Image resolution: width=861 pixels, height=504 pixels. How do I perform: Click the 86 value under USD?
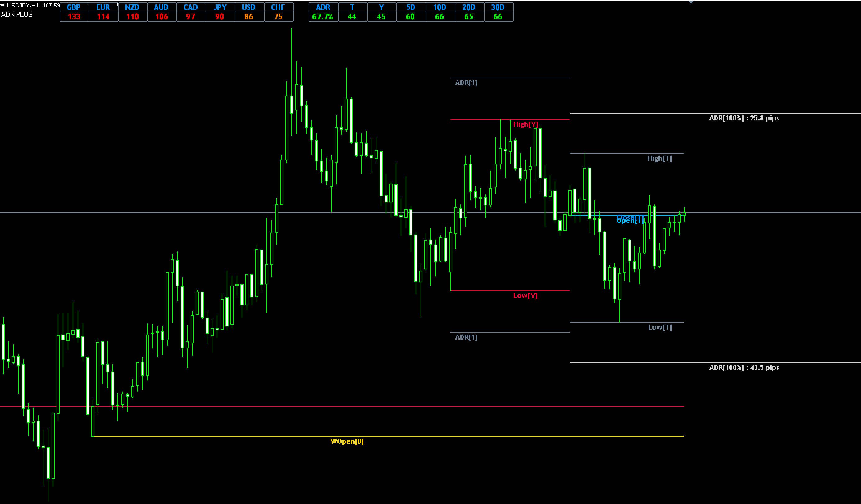[x=249, y=17]
